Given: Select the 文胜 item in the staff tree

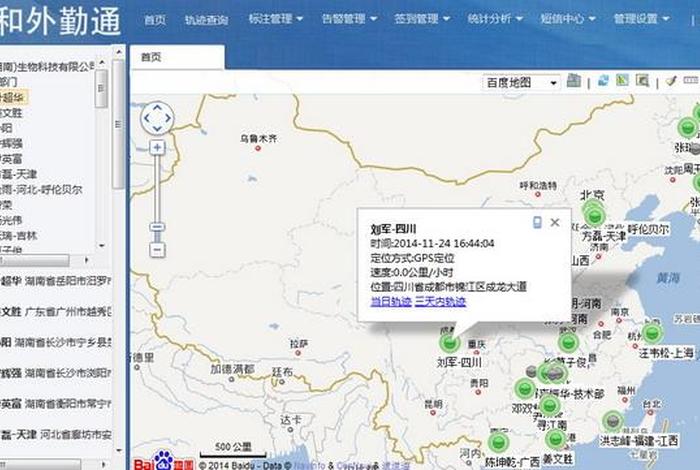Looking at the screenshot, I should [11, 112].
